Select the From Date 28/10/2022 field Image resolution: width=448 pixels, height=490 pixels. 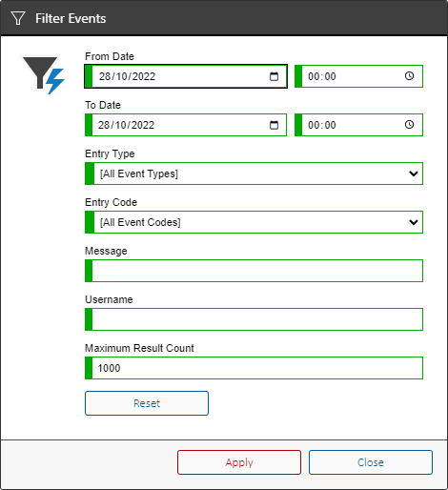(x=186, y=76)
